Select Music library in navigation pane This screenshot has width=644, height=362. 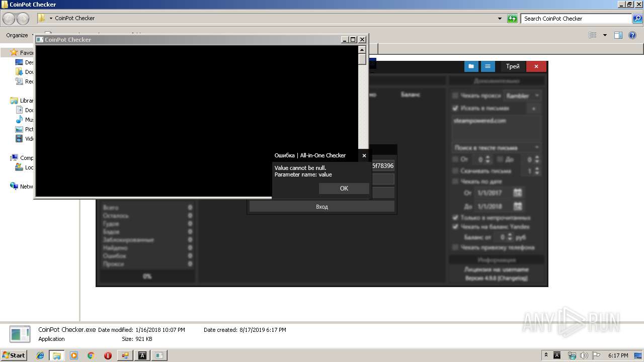[x=25, y=120]
